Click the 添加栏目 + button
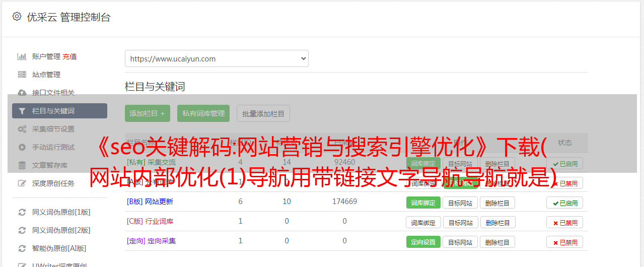The width and height of the screenshot is (644, 267). coord(148,113)
